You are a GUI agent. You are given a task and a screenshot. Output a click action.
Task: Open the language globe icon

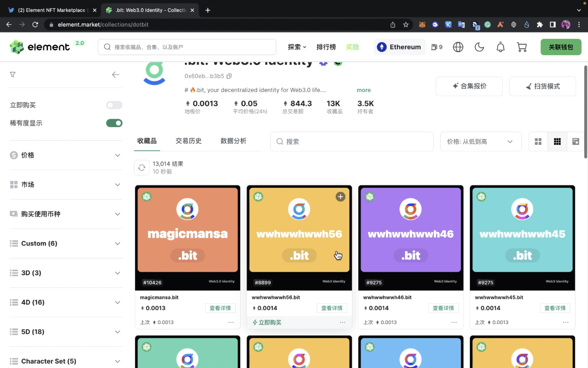(458, 47)
